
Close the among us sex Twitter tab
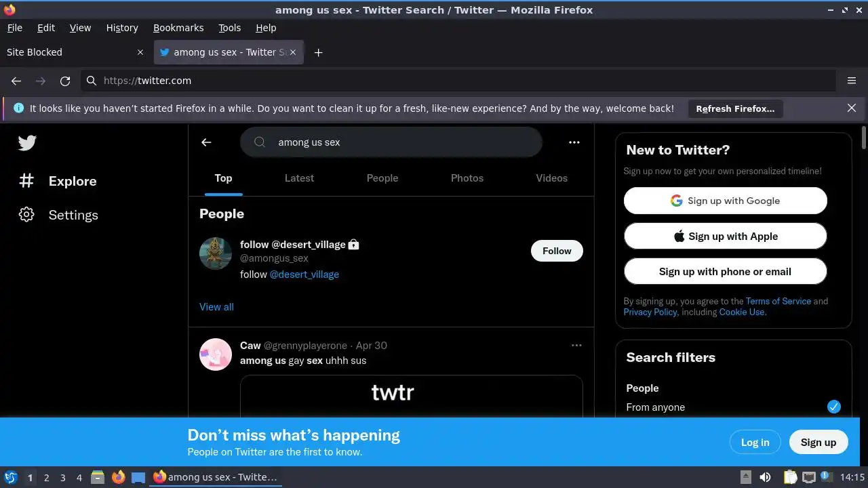pos(293,52)
